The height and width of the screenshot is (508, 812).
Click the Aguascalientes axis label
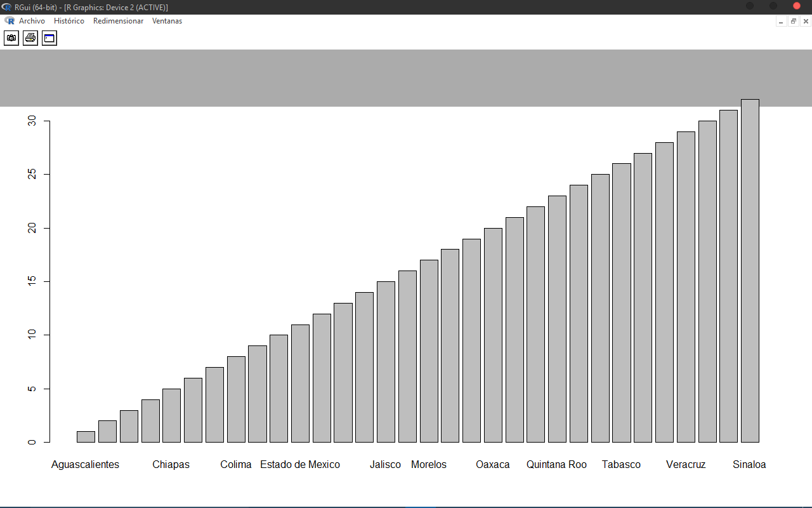85,465
